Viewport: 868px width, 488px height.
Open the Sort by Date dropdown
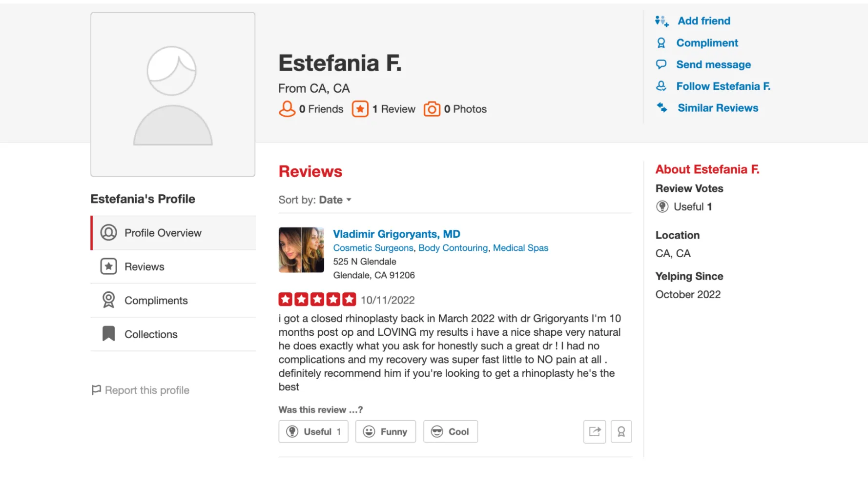coord(335,200)
